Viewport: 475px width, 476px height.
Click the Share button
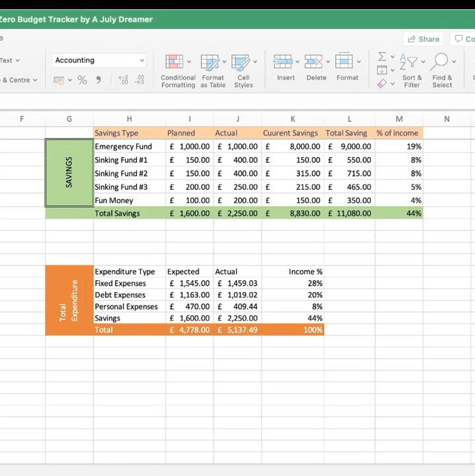point(423,39)
